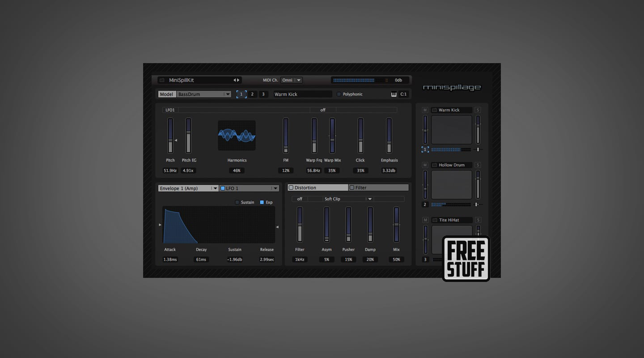Adjust the Warp Mix slider
This screenshot has height=358, width=644.
[332, 136]
